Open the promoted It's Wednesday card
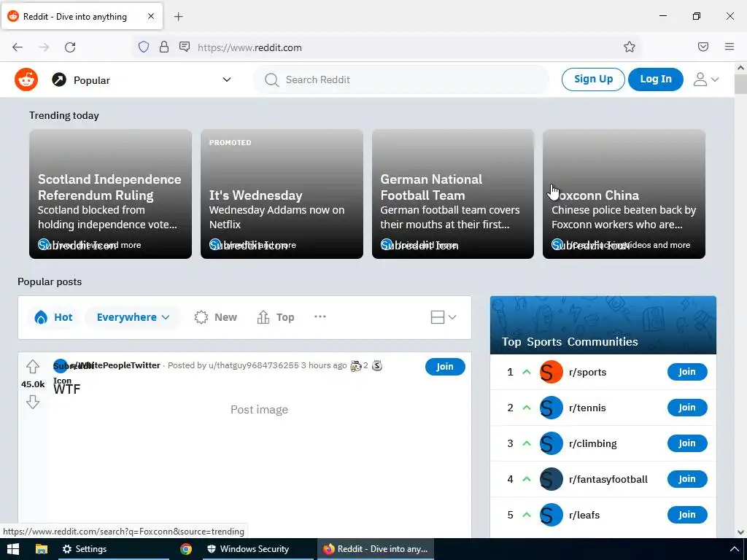This screenshot has width=747, height=560. pos(282,194)
